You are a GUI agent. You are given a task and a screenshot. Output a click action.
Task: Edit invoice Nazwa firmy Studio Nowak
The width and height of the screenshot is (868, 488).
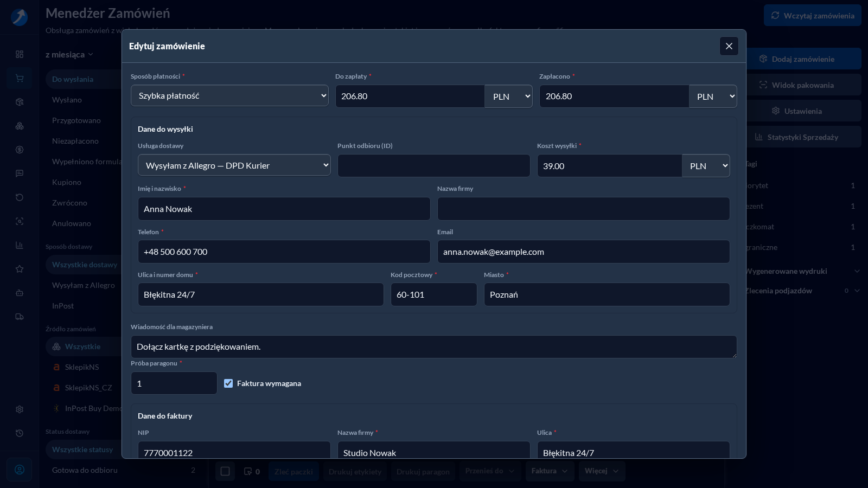pos(434,450)
